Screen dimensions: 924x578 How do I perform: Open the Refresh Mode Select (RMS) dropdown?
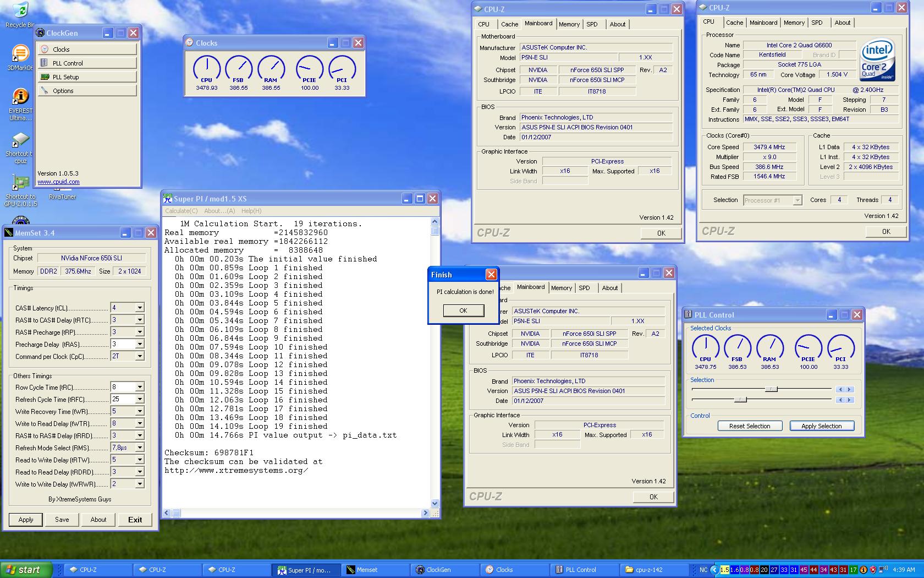coord(140,448)
